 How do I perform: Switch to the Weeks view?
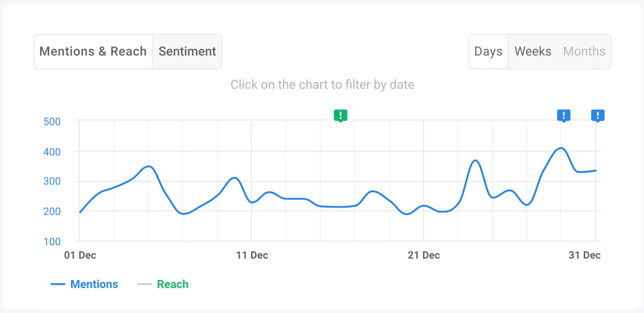click(532, 51)
